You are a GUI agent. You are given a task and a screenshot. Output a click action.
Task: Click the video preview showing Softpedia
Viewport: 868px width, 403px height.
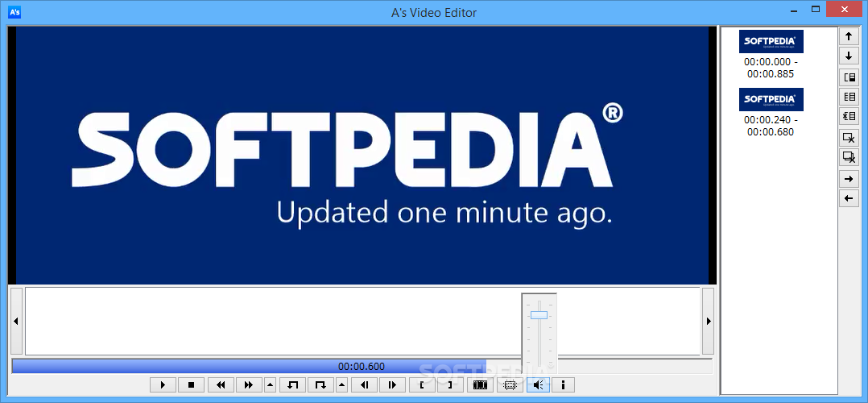pos(362,156)
